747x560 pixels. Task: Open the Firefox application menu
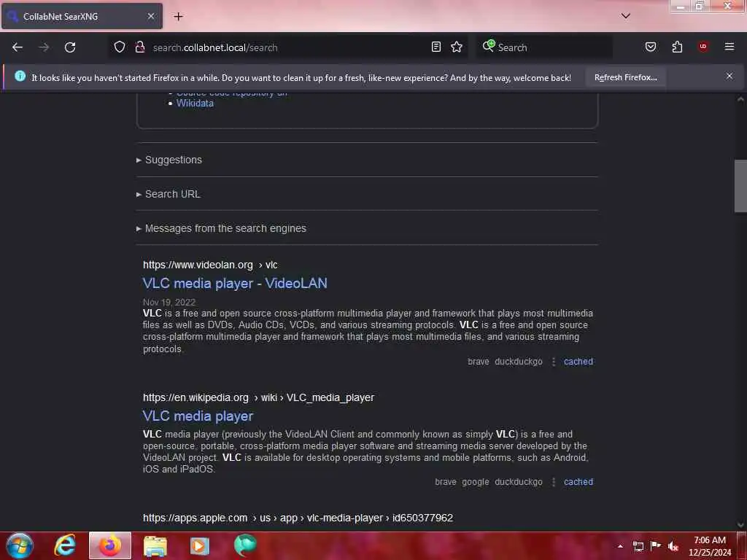(x=729, y=47)
